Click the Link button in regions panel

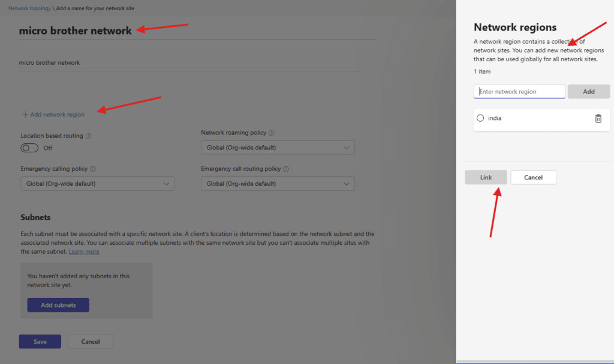(486, 178)
